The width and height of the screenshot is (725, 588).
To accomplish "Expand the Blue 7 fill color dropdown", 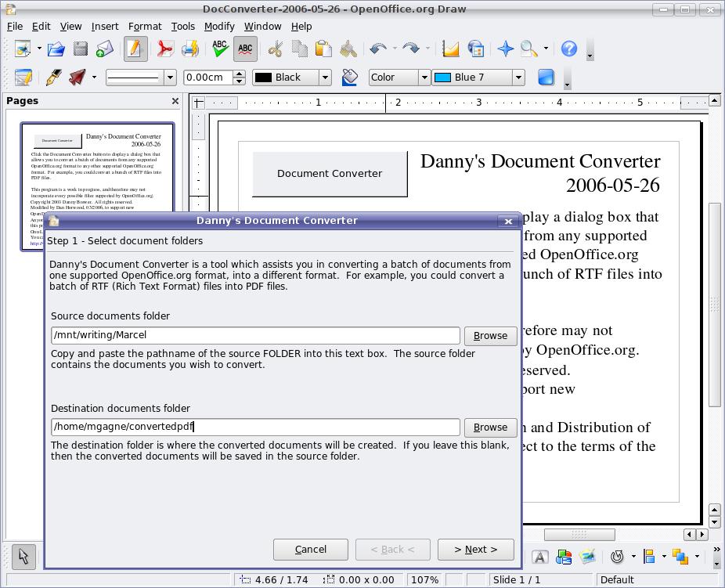I will click(x=518, y=78).
